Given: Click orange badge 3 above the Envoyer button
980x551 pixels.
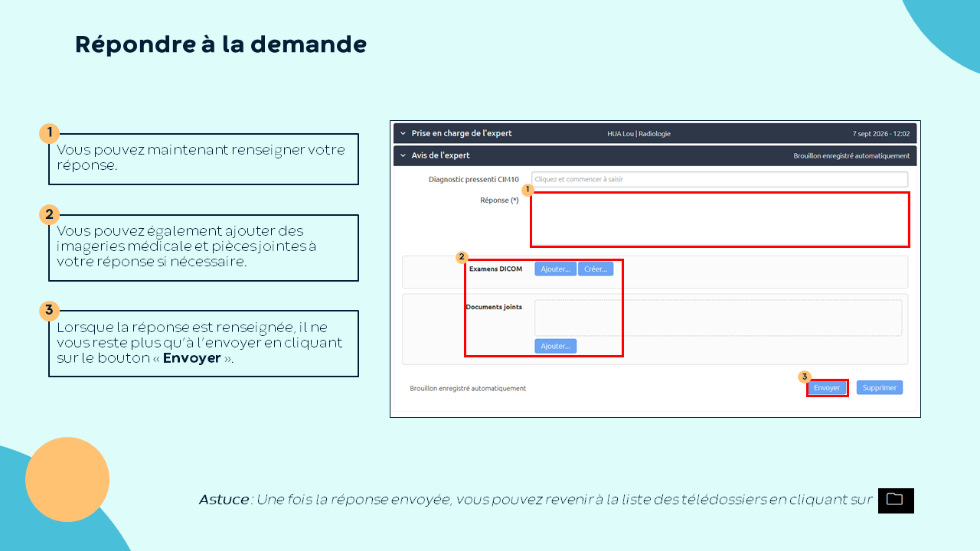Looking at the screenshot, I should pyautogui.click(x=804, y=377).
